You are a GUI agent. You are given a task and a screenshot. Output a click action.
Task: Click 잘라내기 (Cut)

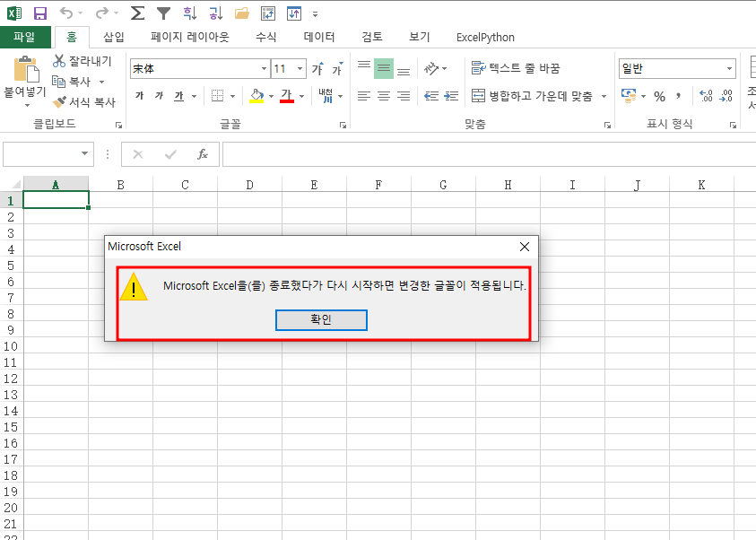click(82, 61)
